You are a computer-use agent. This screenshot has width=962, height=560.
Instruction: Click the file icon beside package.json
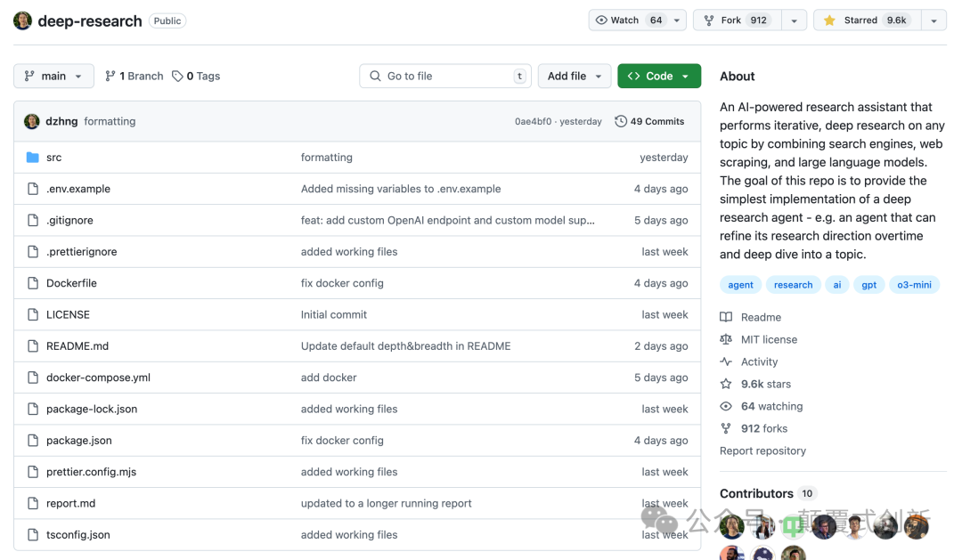tap(33, 441)
